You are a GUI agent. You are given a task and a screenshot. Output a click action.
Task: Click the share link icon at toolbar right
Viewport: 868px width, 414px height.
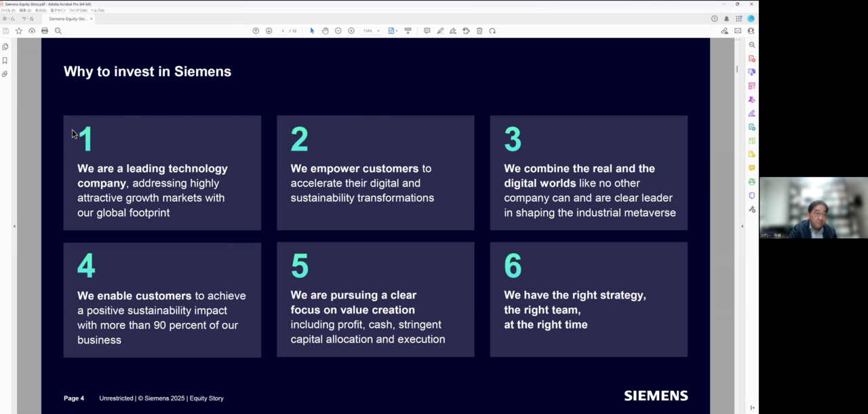[725, 31]
